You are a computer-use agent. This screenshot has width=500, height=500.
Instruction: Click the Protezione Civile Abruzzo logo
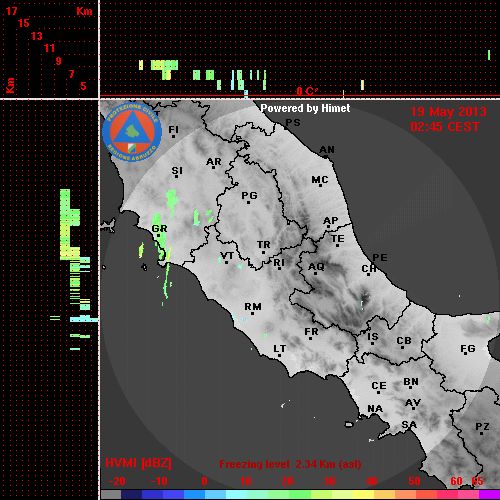click(132, 133)
